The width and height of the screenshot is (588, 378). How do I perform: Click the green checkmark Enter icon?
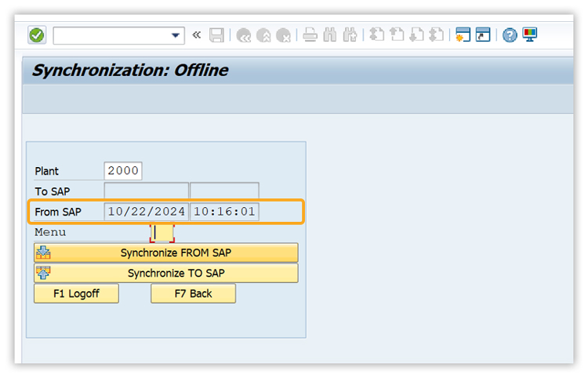(x=37, y=35)
